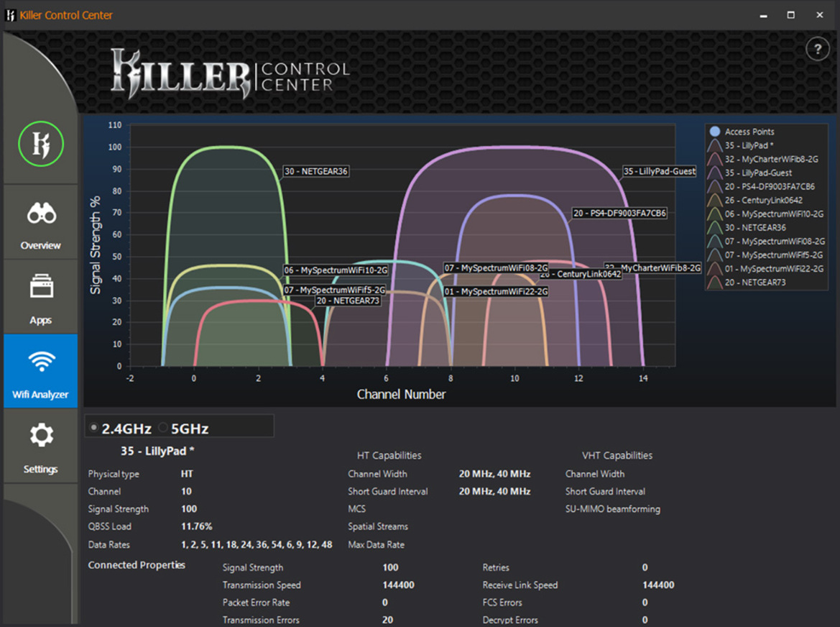Click the 07 - MySpectrumWiFif5-2G chart label
Screen dimensions: 840x627
point(334,290)
